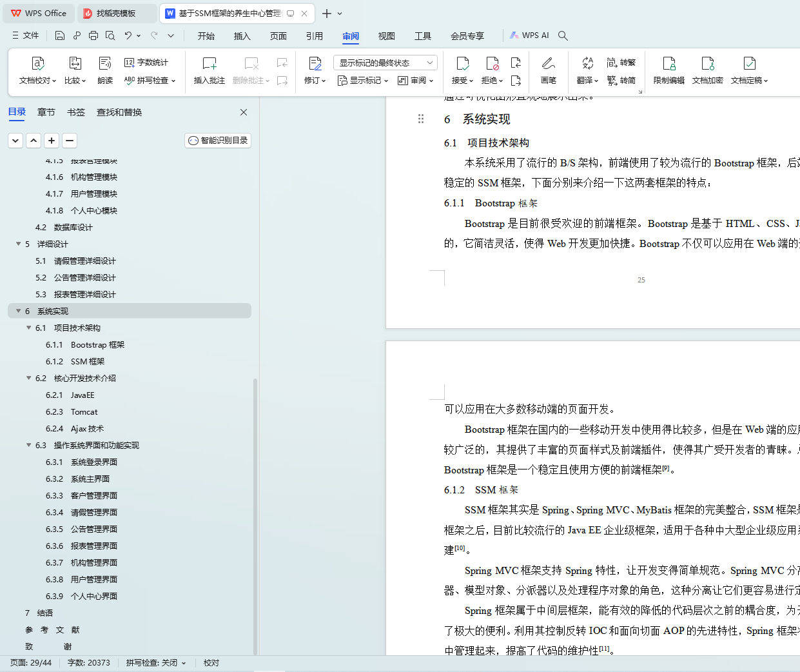Screen dimensions: 800x672
Task: Close the navigation pane
Action: [244, 112]
